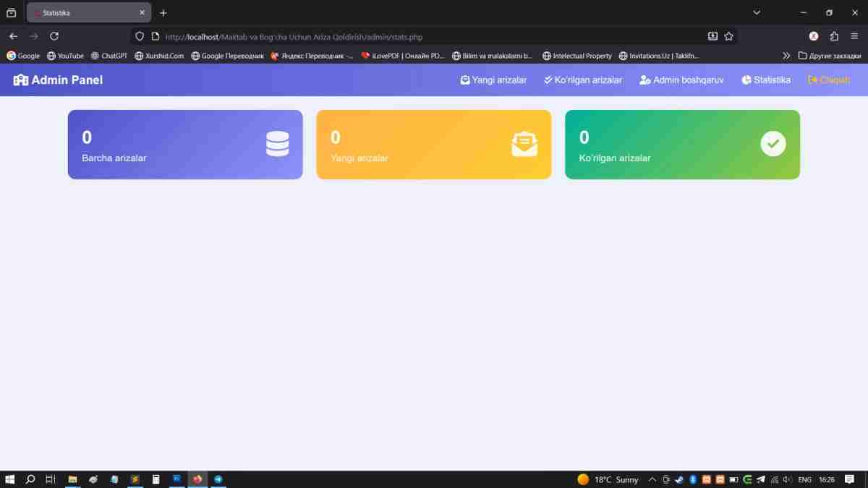Open the tab list dropdown chevron

(x=757, y=12)
